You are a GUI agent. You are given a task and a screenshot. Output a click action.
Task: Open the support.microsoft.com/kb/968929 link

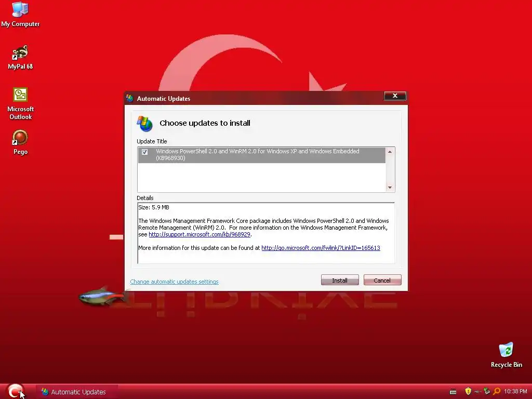199,234
